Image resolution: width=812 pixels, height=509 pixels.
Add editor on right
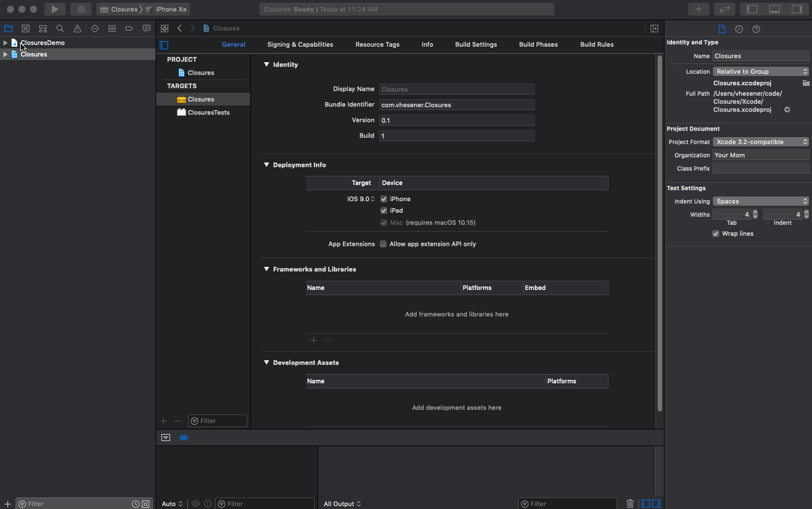point(655,28)
